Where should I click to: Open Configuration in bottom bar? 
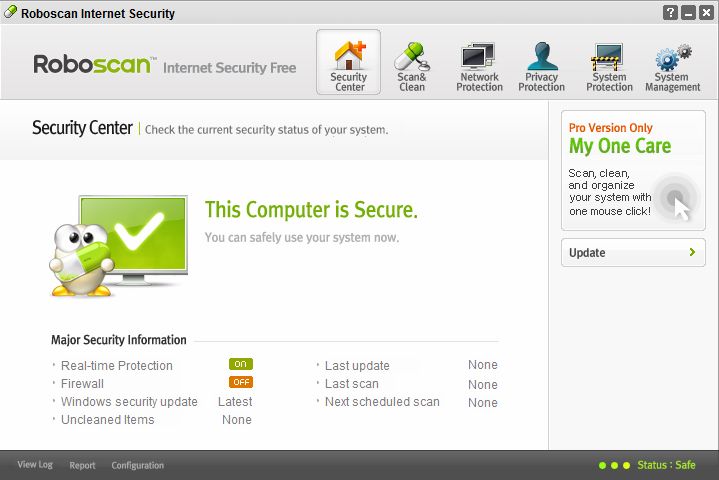(x=138, y=465)
